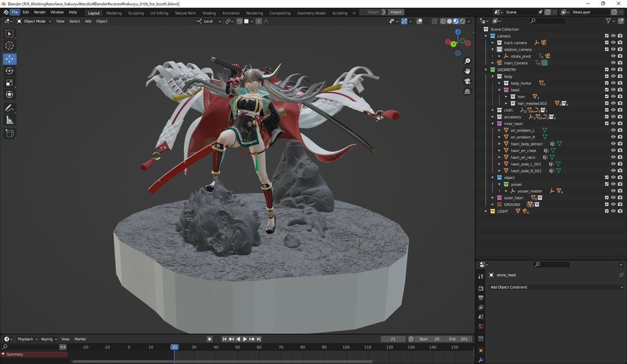Select the Move tool in the toolbar
Screen dimensions: 627x364
pos(9,59)
